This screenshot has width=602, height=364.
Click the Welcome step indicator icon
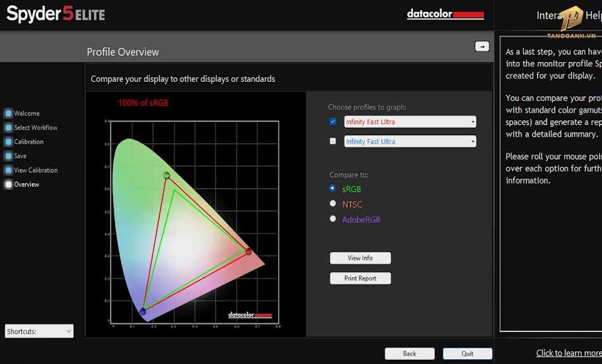8,114
